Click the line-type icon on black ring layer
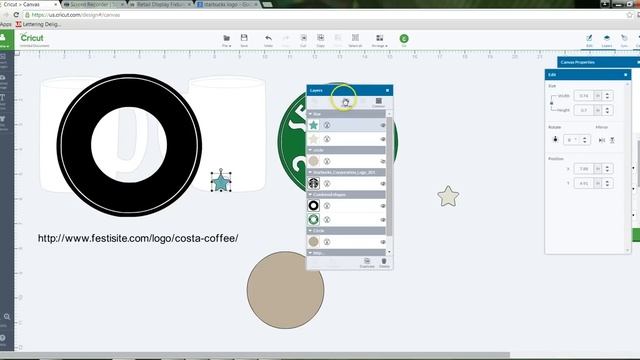 pos(327,206)
